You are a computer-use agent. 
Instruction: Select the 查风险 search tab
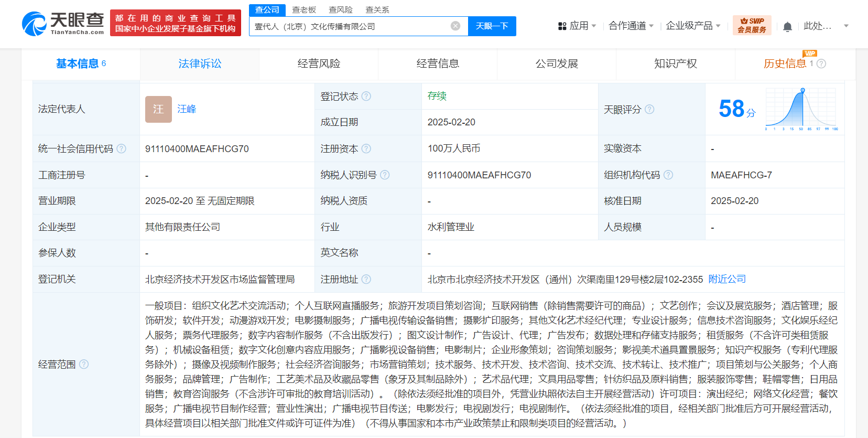click(341, 10)
